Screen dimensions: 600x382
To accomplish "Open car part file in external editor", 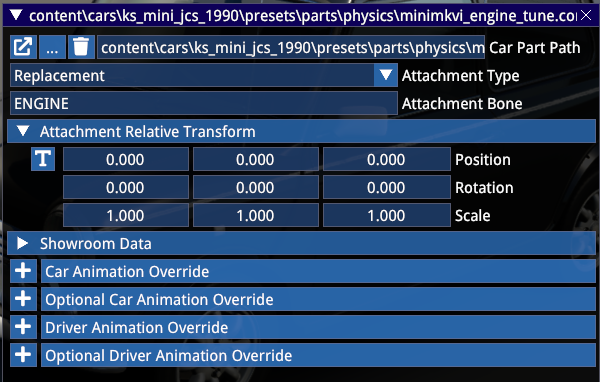I will (x=23, y=47).
